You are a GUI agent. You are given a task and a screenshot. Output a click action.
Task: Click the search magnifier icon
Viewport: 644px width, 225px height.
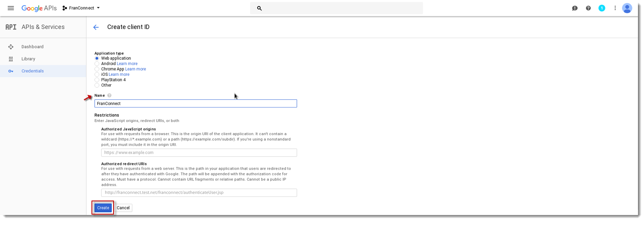(259, 8)
